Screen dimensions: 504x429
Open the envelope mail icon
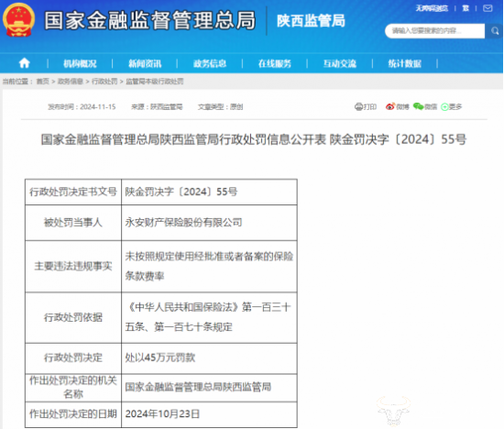[x=488, y=8]
